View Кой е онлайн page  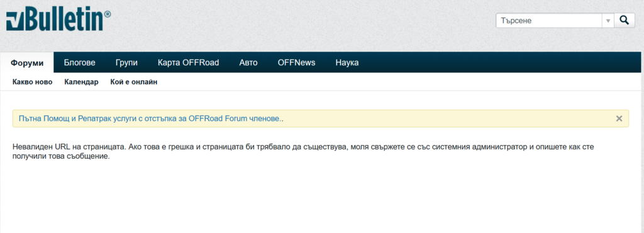[x=134, y=82]
